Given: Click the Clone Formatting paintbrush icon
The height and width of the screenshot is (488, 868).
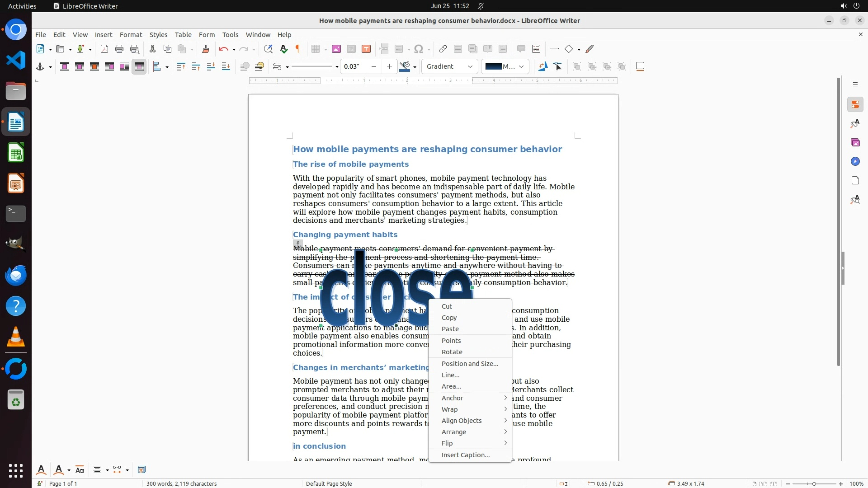Looking at the screenshot, I should [x=206, y=49].
